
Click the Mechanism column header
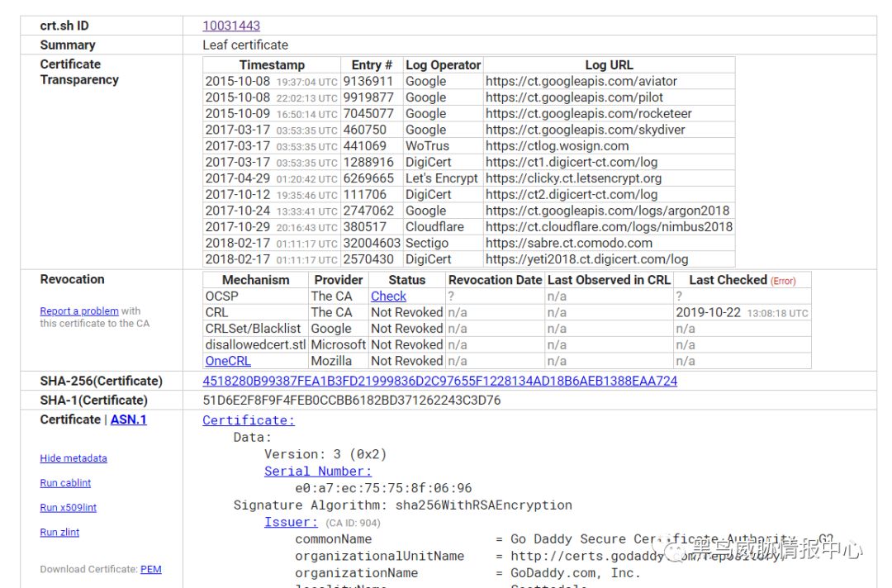[x=255, y=280]
